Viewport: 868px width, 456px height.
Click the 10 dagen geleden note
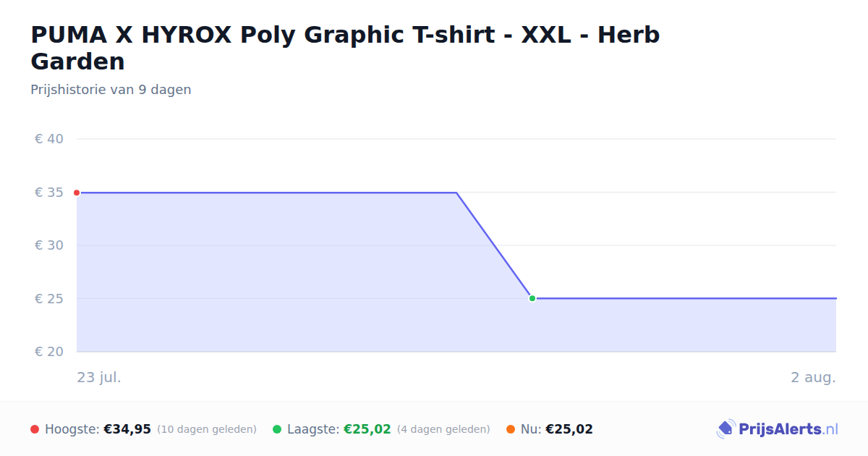pyautogui.click(x=207, y=429)
